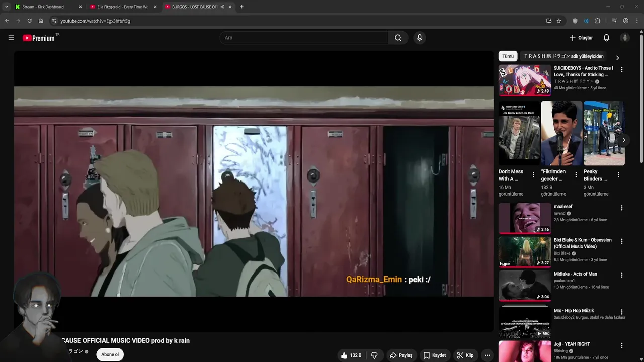
Task: Mute the BURGOS tab audio icon
Action: coord(222,7)
